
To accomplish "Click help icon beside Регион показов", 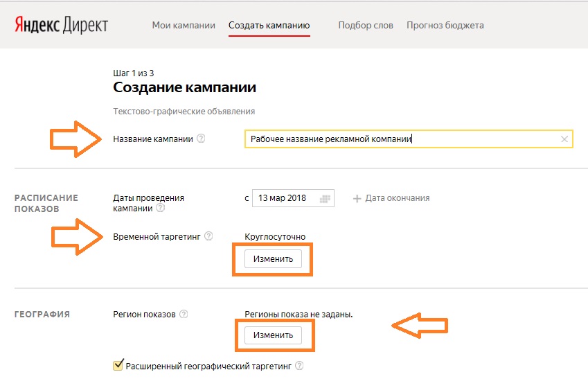I will pyautogui.click(x=184, y=314).
